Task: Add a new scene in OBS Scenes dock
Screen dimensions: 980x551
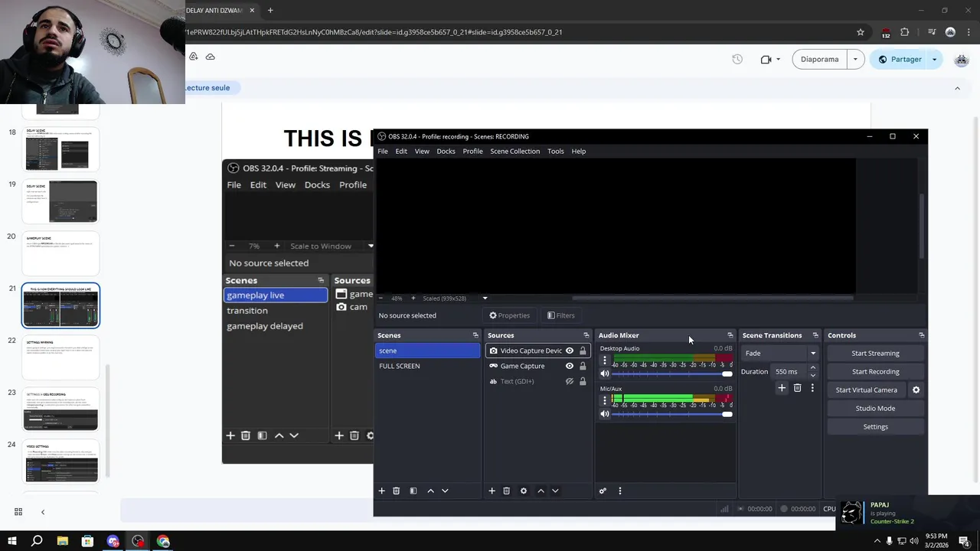Action: (381, 491)
